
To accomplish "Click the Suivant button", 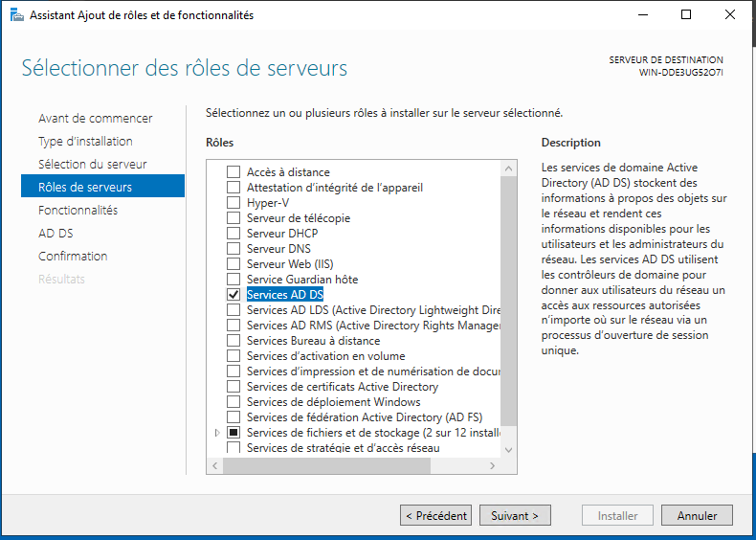I will coord(515,515).
